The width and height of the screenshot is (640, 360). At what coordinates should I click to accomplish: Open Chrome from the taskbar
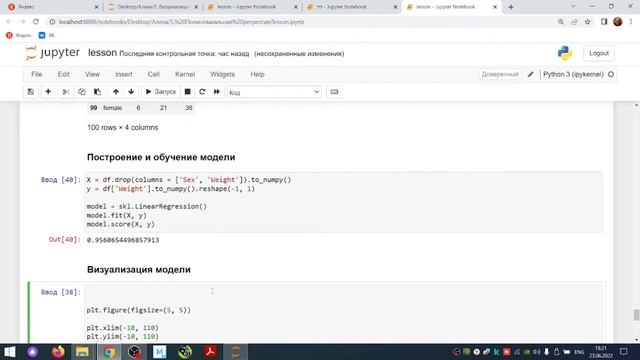click(109, 351)
